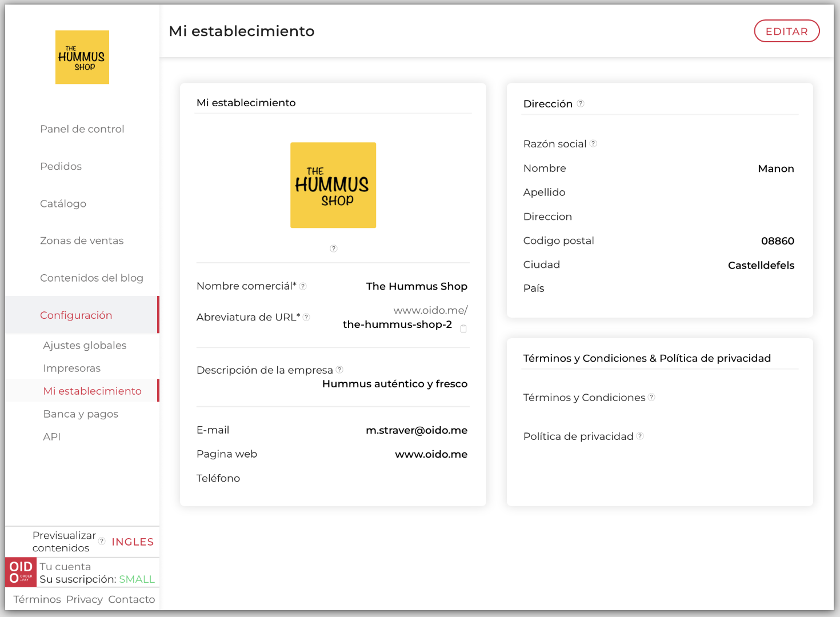Screen dimensions: 840x617
Task: Click help icon below the establishment logo
Action: coord(334,249)
